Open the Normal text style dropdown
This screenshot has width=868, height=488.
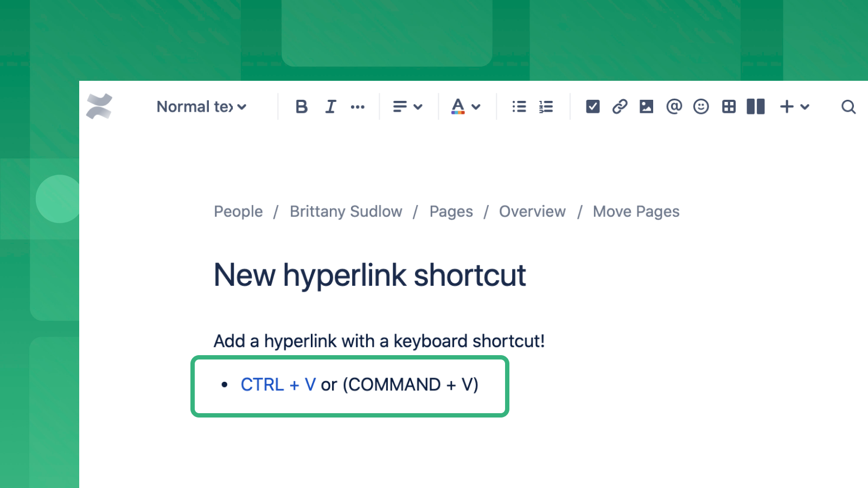[201, 107]
